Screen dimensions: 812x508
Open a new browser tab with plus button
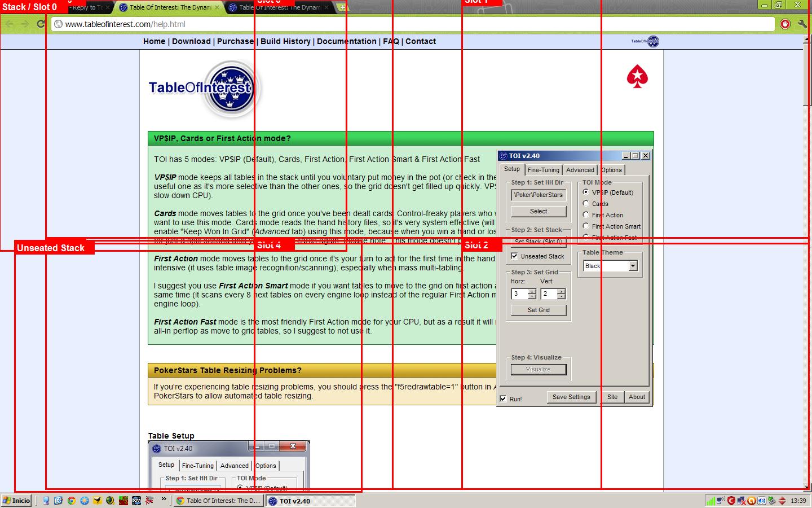pos(342,7)
